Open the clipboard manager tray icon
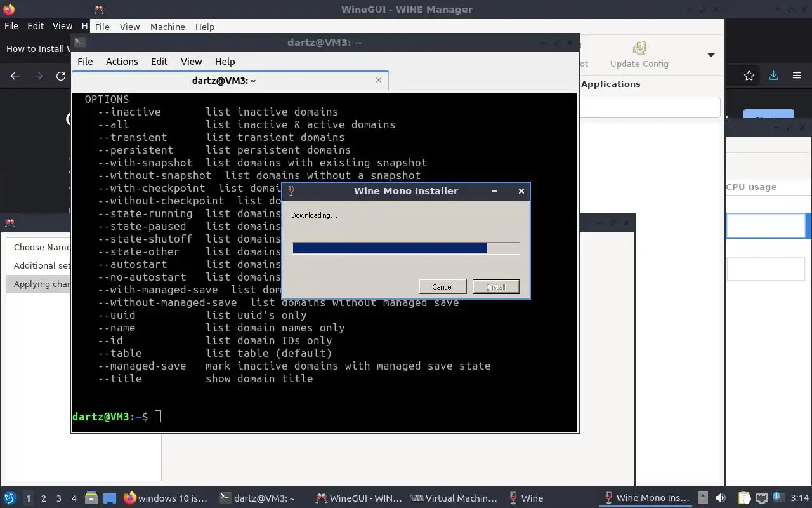Image resolution: width=812 pixels, height=508 pixels. coord(745,498)
